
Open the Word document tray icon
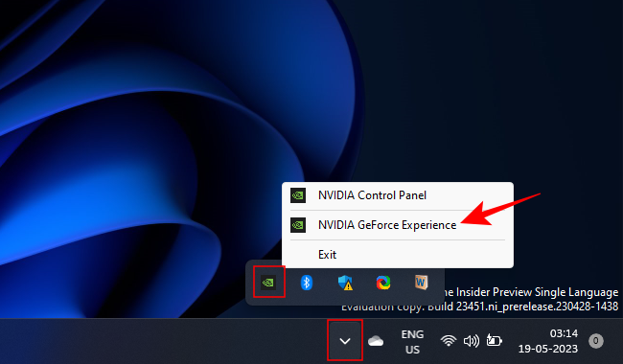(421, 283)
